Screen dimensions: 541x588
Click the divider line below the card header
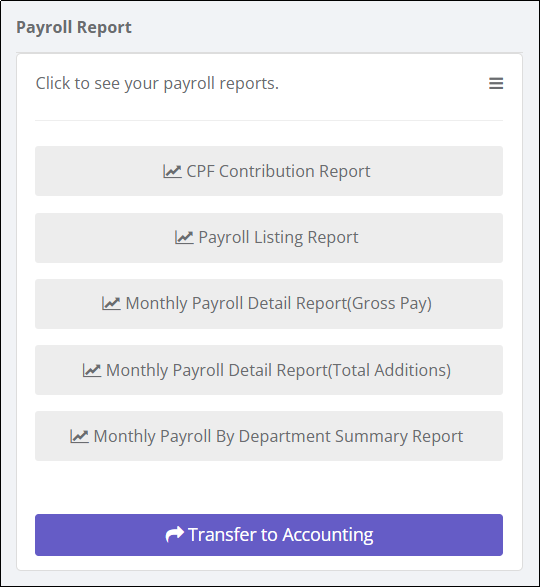pyautogui.click(x=269, y=120)
